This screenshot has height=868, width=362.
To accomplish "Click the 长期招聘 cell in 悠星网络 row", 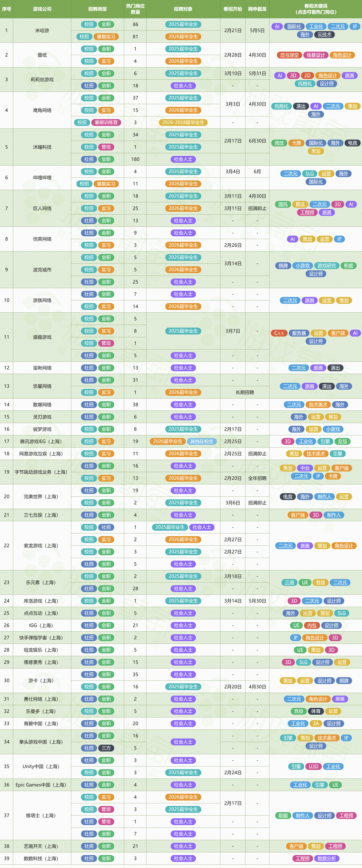I will 245,392.
